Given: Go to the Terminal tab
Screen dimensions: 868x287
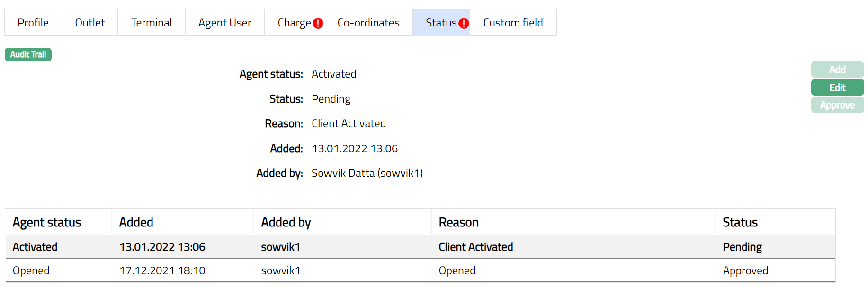Looking at the screenshot, I should [x=151, y=23].
